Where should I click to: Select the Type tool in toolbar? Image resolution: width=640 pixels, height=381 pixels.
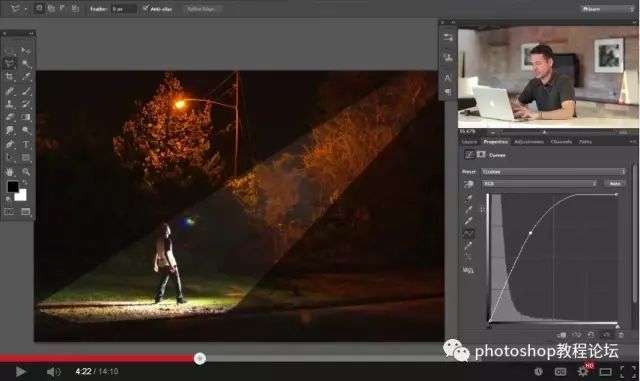pos(26,145)
